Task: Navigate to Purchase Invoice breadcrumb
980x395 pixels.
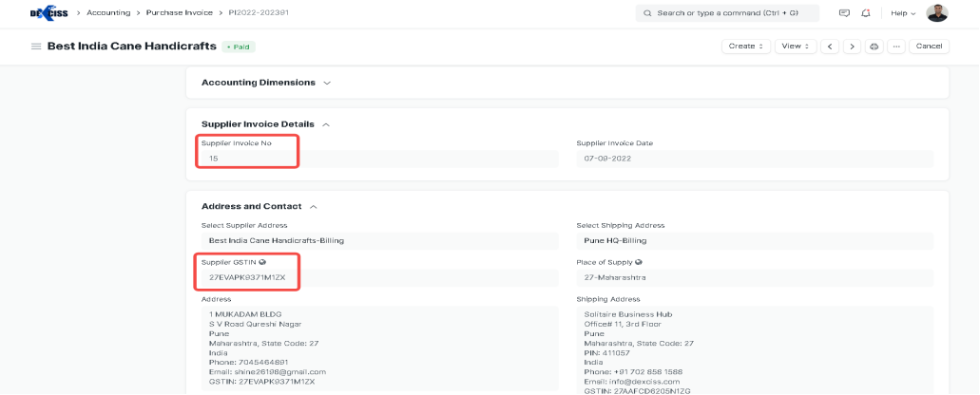Action: click(x=179, y=13)
